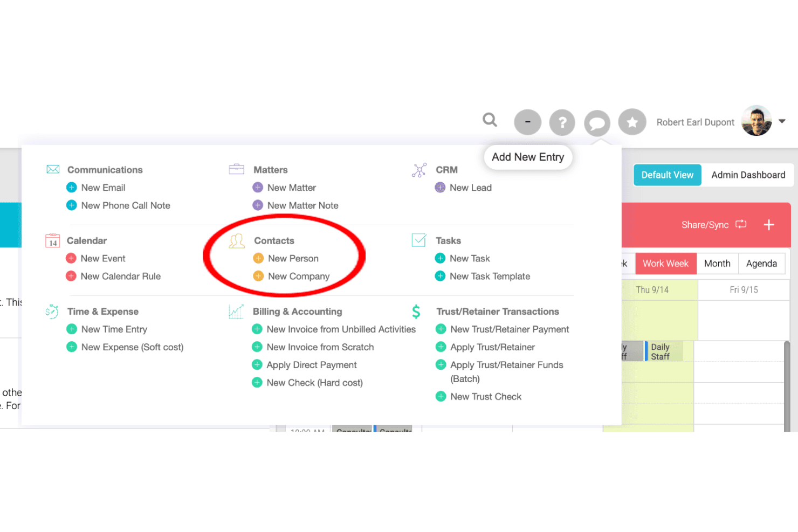Click the purple plus beside New Matter

pyautogui.click(x=258, y=188)
